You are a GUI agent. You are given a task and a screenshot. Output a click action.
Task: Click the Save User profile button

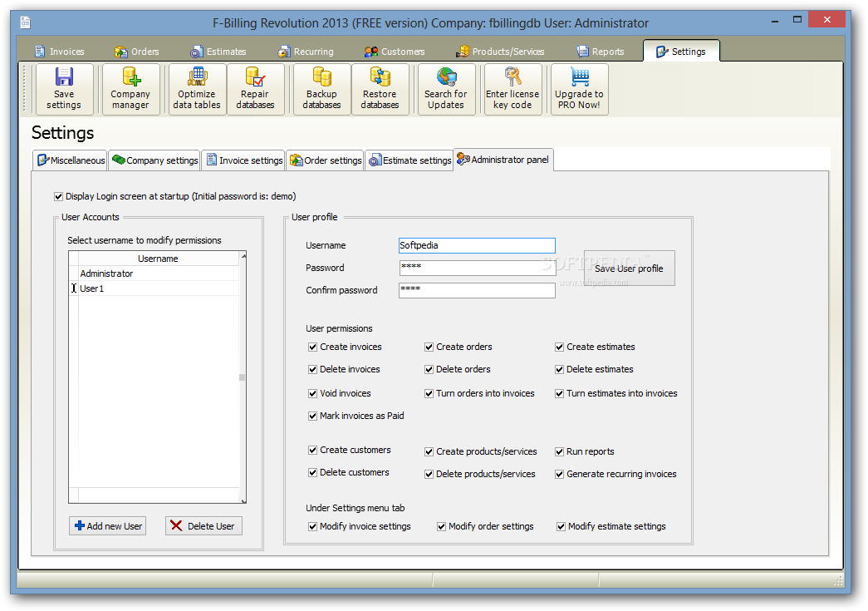[x=630, y=269]
